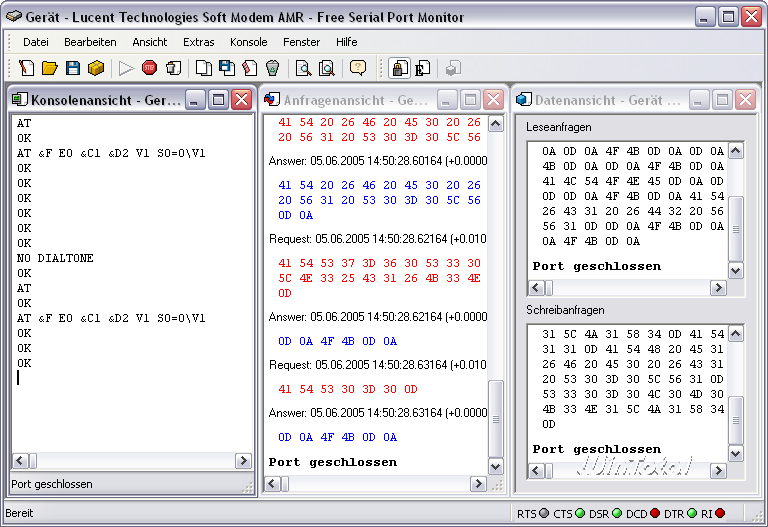Click the open folder toolbar icon
Screen dimensions: 768x527
50,68
